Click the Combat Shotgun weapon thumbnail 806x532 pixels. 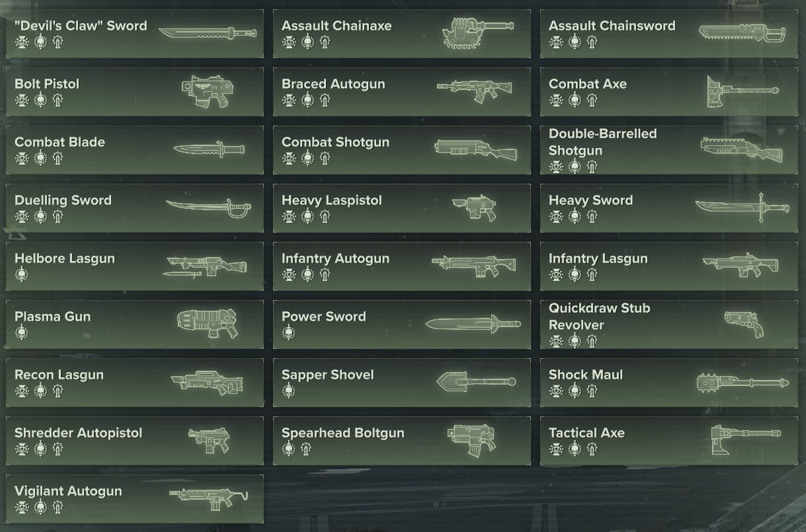475,149
